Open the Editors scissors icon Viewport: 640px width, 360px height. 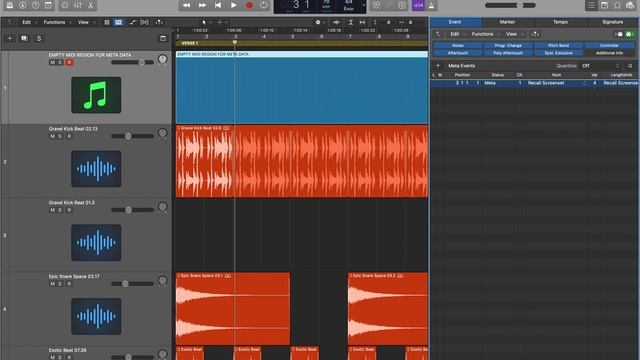coord(90,5)
